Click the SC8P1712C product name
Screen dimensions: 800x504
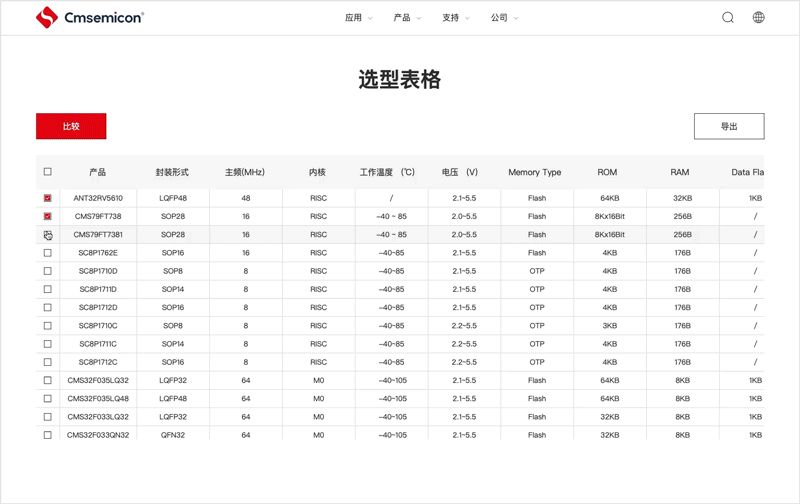98,362
